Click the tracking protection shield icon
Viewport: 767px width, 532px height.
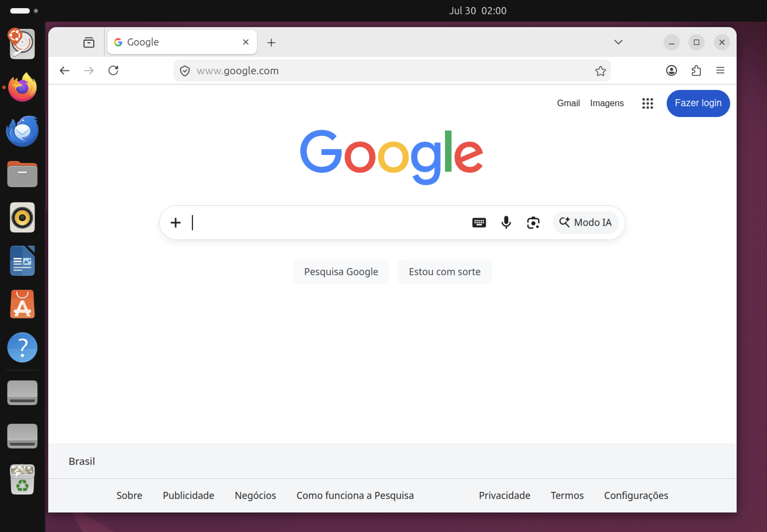click(x=185, y=71)
